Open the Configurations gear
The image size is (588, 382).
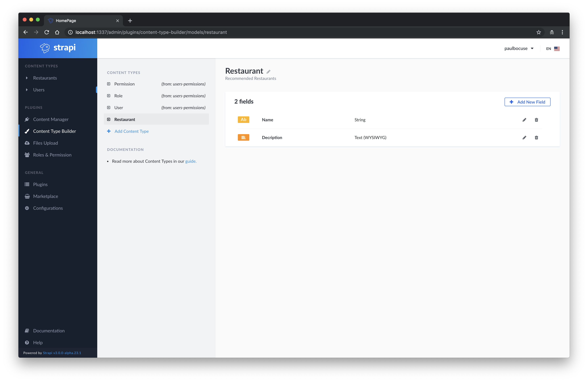(x=48, y=208)
